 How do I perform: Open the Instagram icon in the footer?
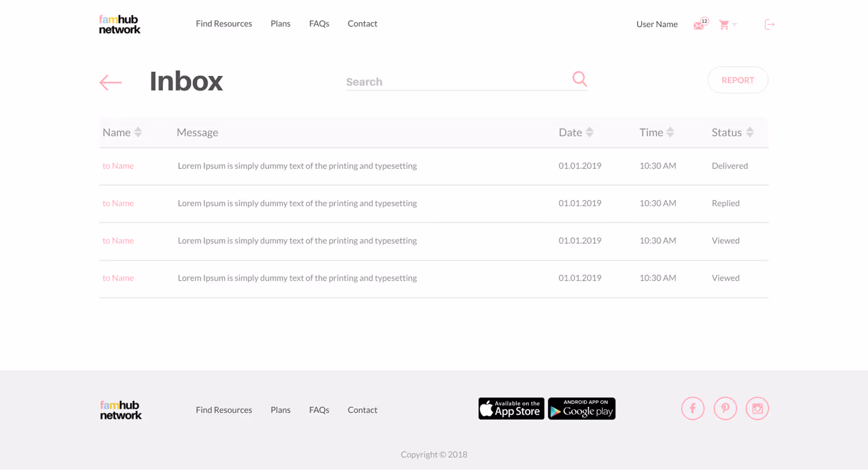[x=757, y=409]
